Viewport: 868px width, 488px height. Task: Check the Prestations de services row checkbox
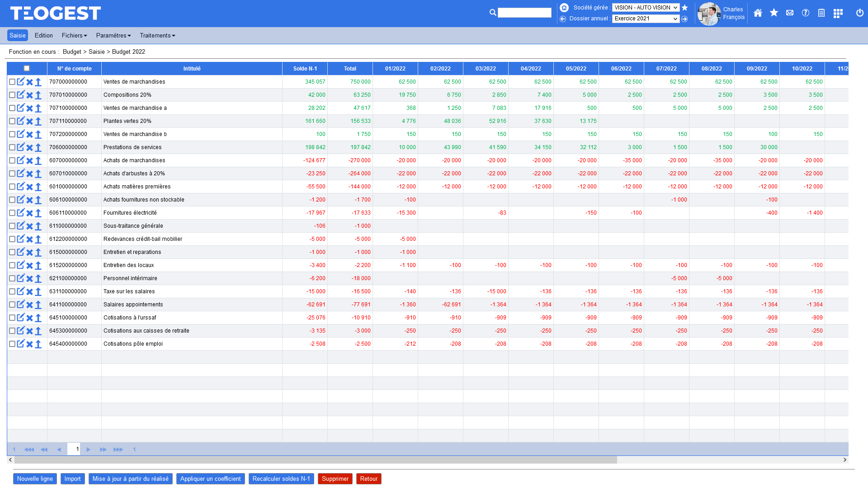coord(12,147)
